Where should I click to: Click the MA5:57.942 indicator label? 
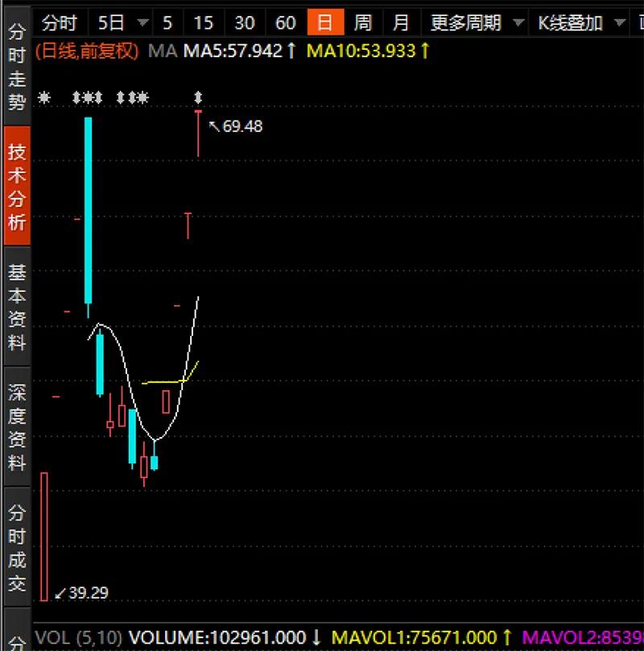coord(233,52)
